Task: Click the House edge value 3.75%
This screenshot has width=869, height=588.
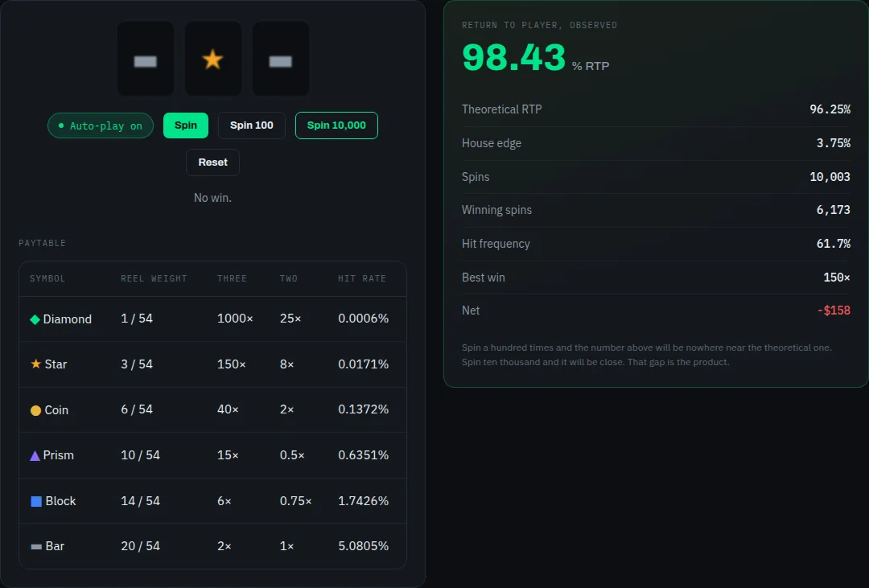Action: [x=833, y=143]
